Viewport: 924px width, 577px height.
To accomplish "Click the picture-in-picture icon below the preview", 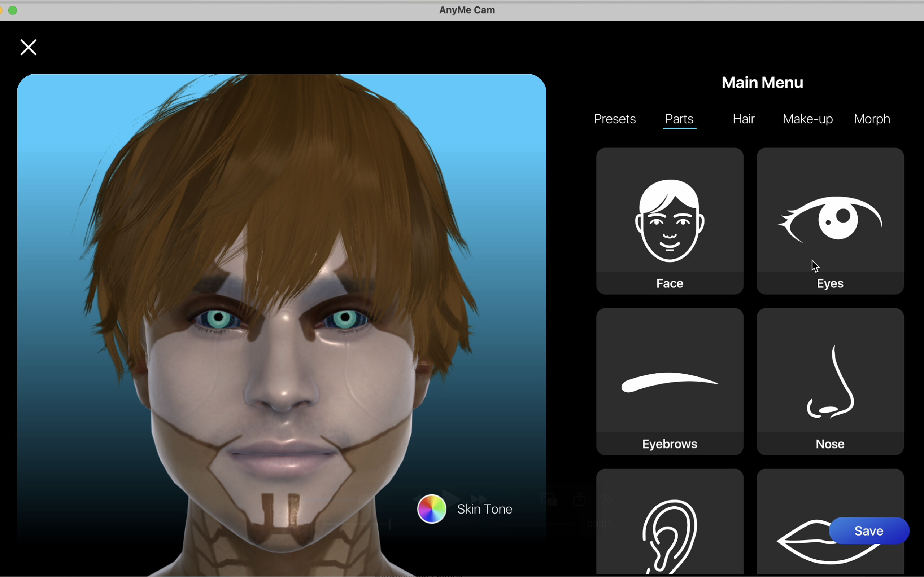I will coord(549,499).
